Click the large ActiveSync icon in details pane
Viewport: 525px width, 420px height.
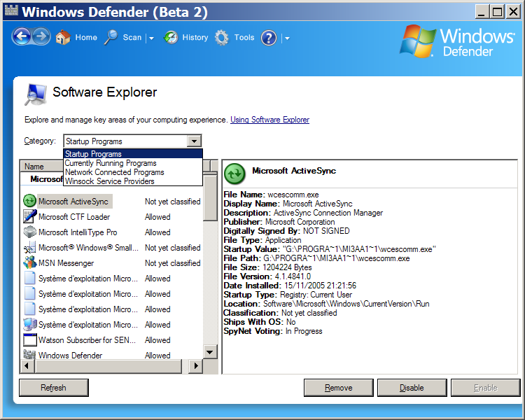point(234,174)
